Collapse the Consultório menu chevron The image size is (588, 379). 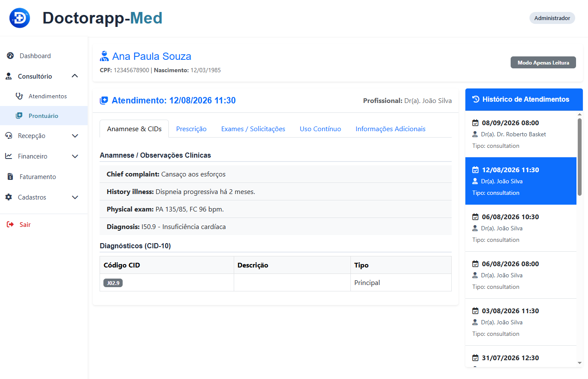[75, 76]
